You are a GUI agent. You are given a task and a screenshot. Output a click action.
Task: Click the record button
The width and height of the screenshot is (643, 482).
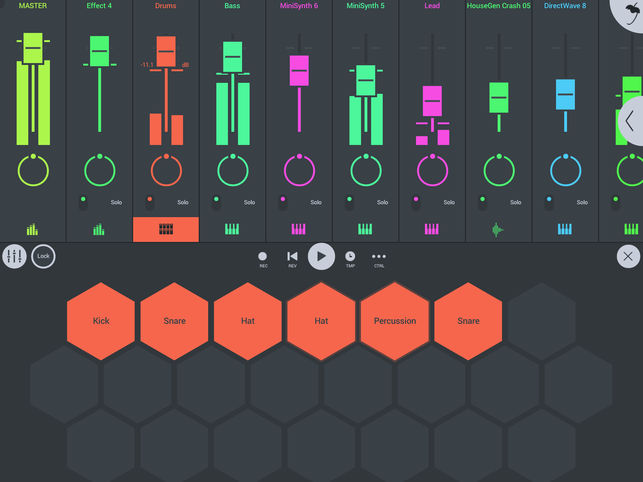pyautogui.click(x=263, y=259)
